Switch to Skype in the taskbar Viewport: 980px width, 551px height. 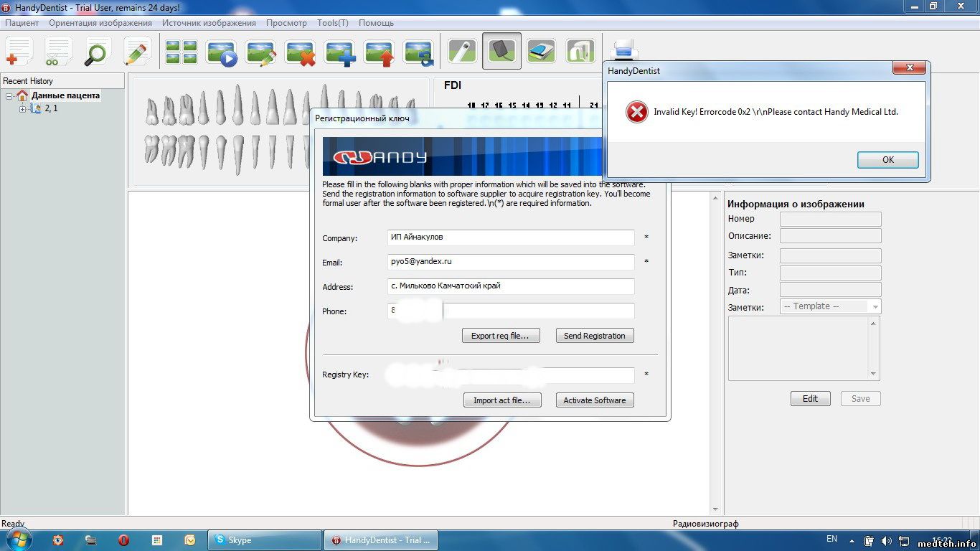[264, 540]
